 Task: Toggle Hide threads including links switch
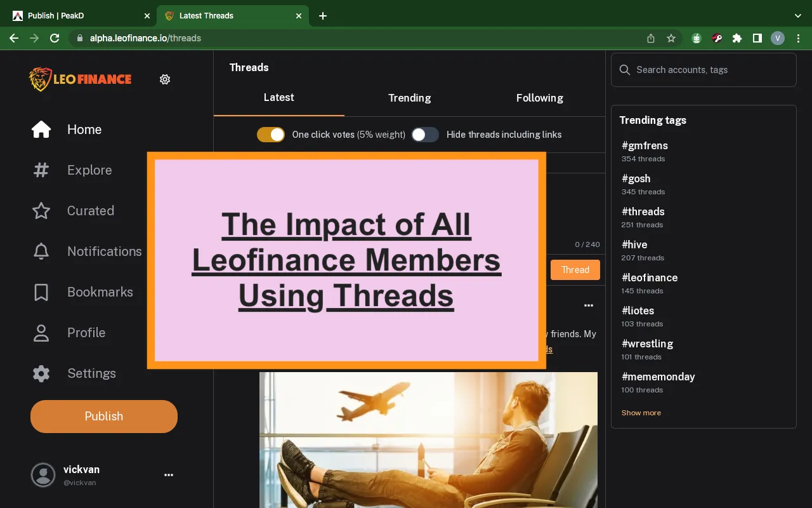click(425, 135)
